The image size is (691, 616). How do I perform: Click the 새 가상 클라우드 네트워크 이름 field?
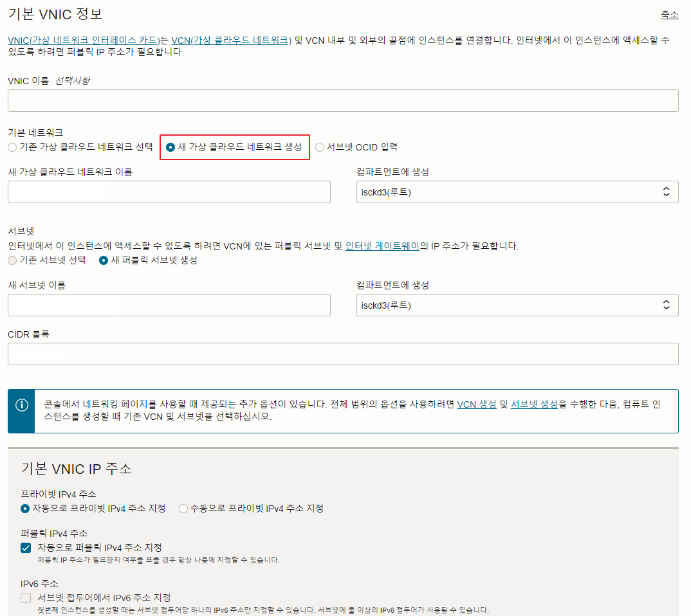169,192
